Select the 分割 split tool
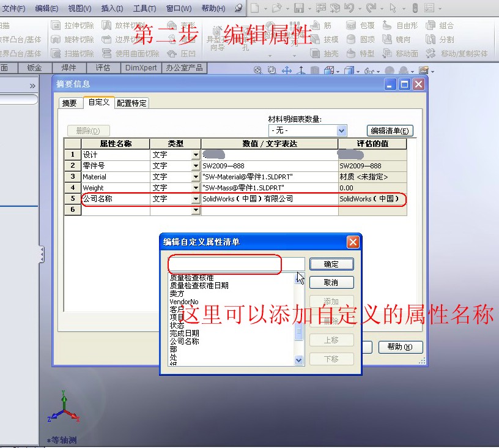Image resolution: width=499 pixels, height=448 pixels. (440, 40)
